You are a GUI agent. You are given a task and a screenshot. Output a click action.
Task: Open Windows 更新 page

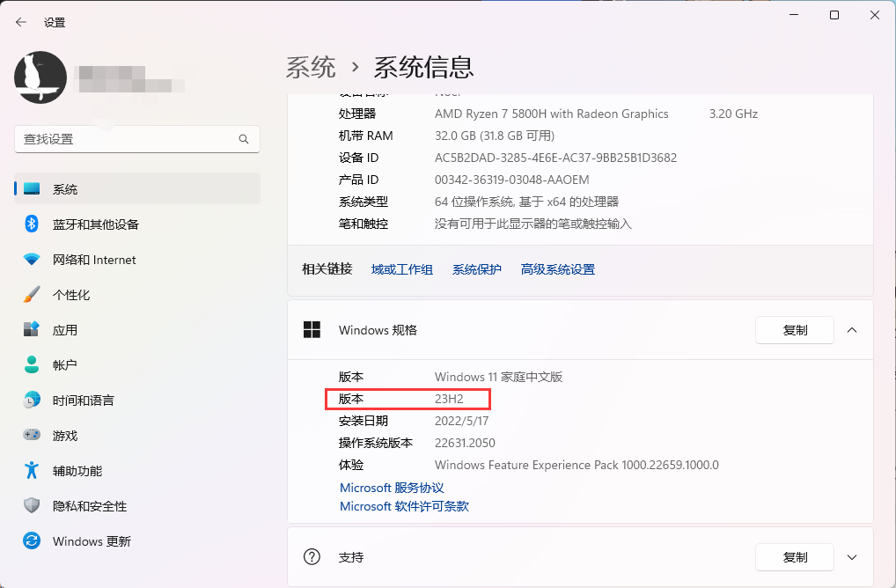coord(91,541)
